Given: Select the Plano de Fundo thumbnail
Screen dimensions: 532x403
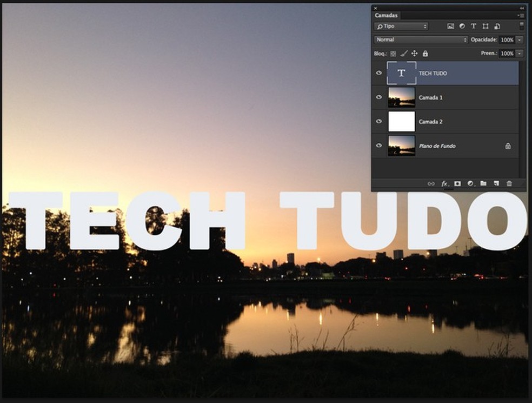Looking at the screenshot, I should (x=401, y=146).
